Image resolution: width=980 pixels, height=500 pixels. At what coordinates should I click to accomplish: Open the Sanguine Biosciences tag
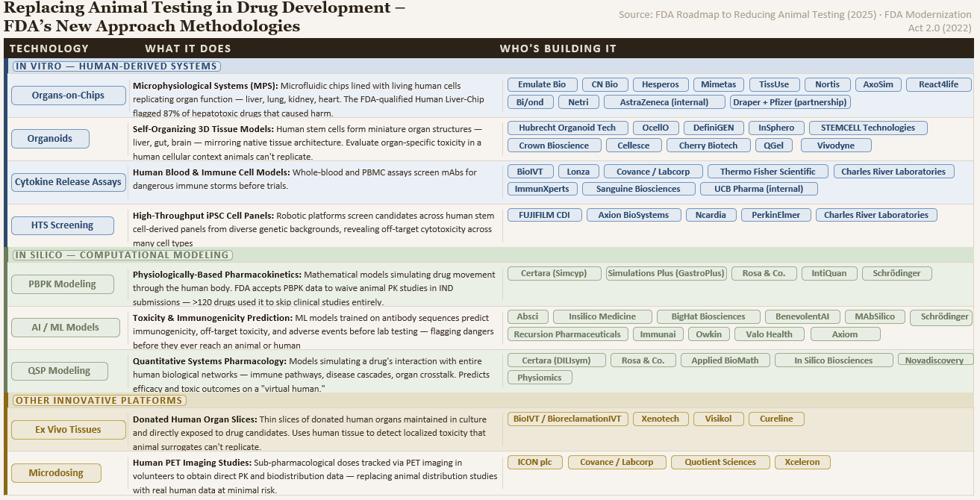click(638, 189)
